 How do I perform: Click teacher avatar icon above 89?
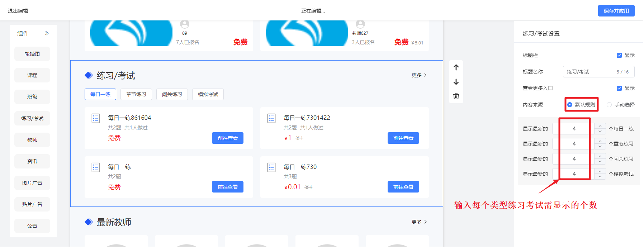click(x=185, y=24)
